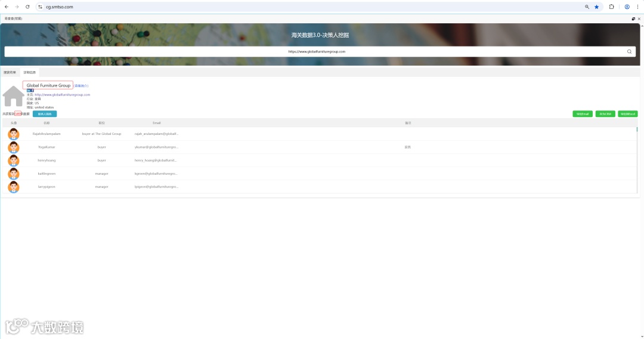Click henryhoang's 'buyer' title cell
644x339 pixels.
(x=102, y=161)
